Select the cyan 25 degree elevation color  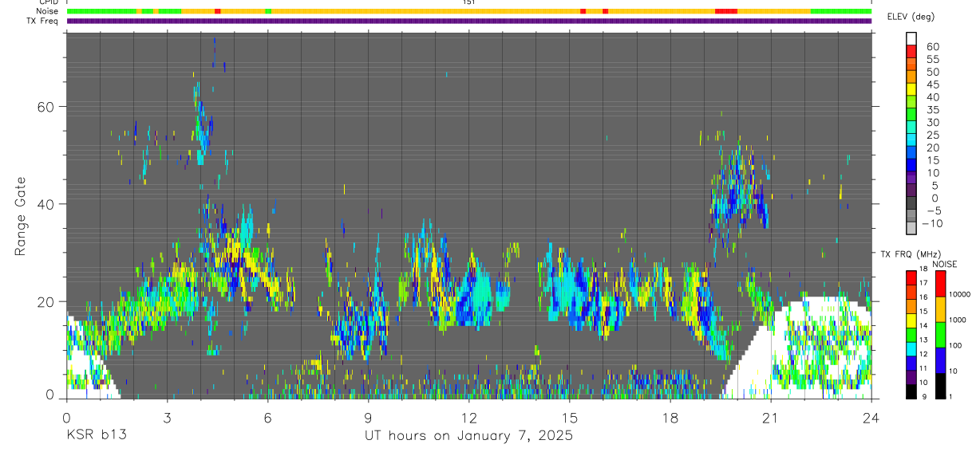(911, 141)
